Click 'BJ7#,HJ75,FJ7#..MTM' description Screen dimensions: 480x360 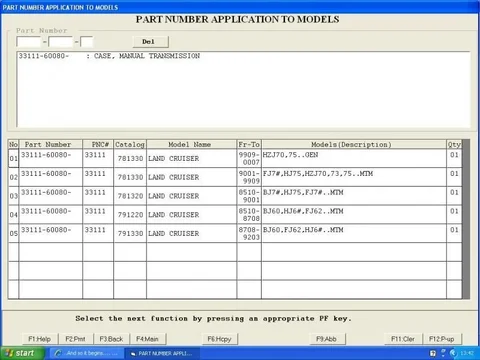(303, 192)
